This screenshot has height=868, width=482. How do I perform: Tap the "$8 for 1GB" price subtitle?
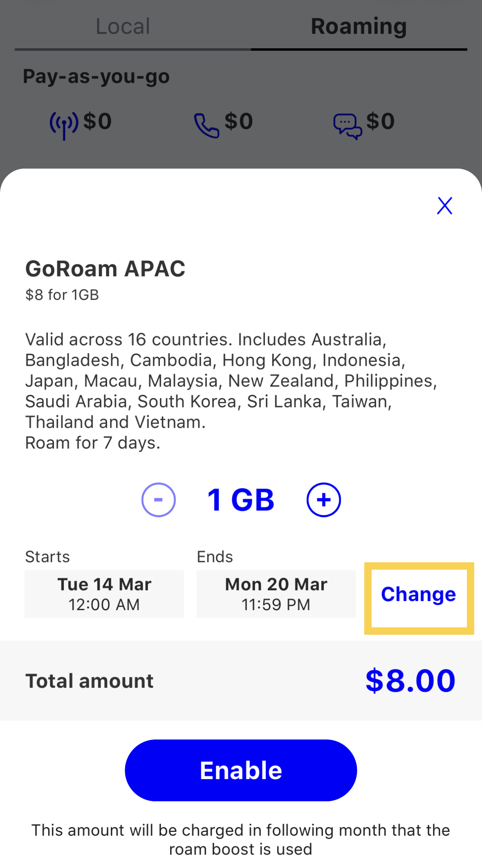62,295
